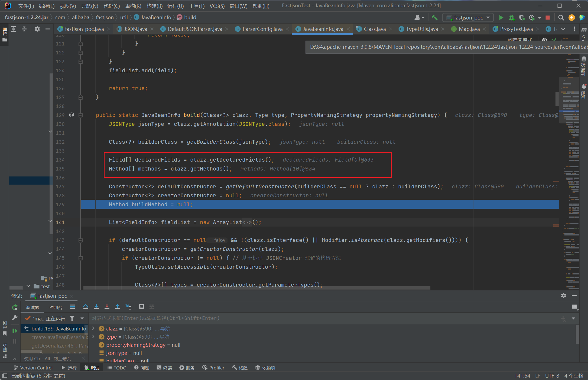Expand the clazz variable node
Screen dimensions: 588x380
tap(93, 329)
